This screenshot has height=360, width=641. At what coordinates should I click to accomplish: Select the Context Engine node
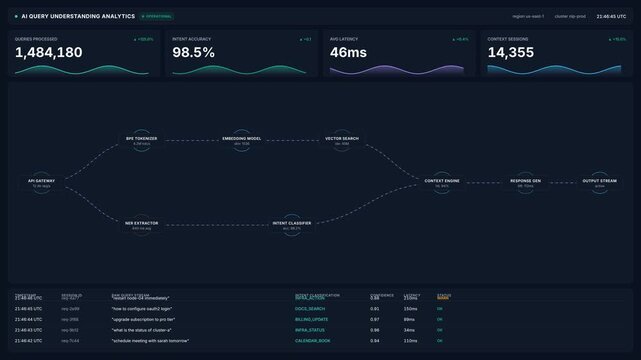pyautogui.click(x=442, y=183)
